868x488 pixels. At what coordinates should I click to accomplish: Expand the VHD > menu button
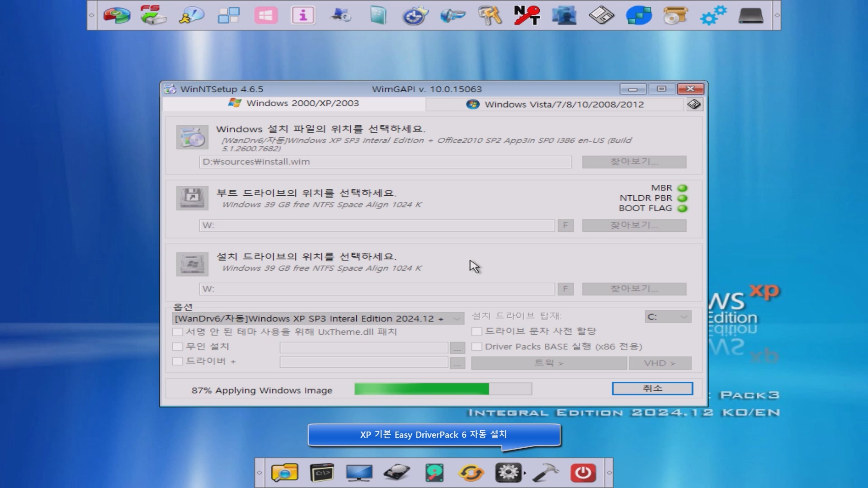tap(660, 363)
